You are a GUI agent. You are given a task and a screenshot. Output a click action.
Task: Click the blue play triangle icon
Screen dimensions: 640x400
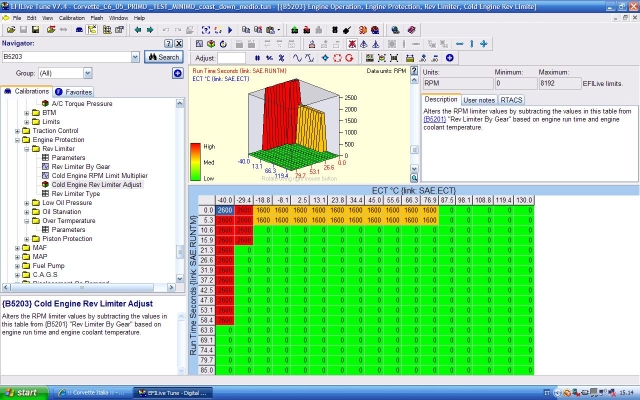tap(230, 30)
